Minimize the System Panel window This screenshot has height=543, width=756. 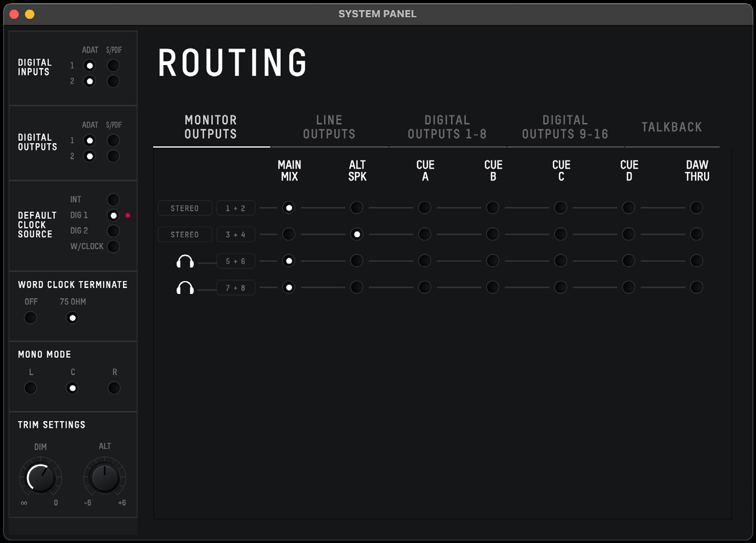(30, 14)
